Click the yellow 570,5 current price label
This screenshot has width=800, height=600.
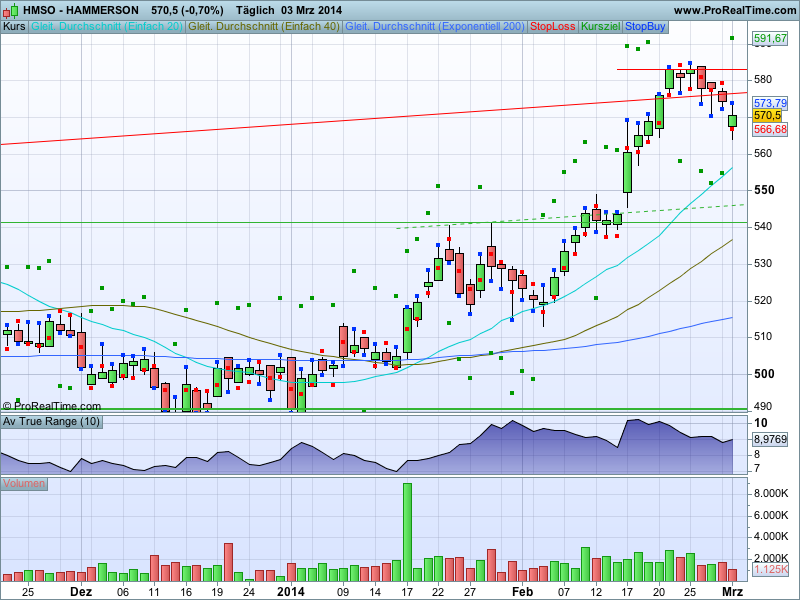pos(767,116)
